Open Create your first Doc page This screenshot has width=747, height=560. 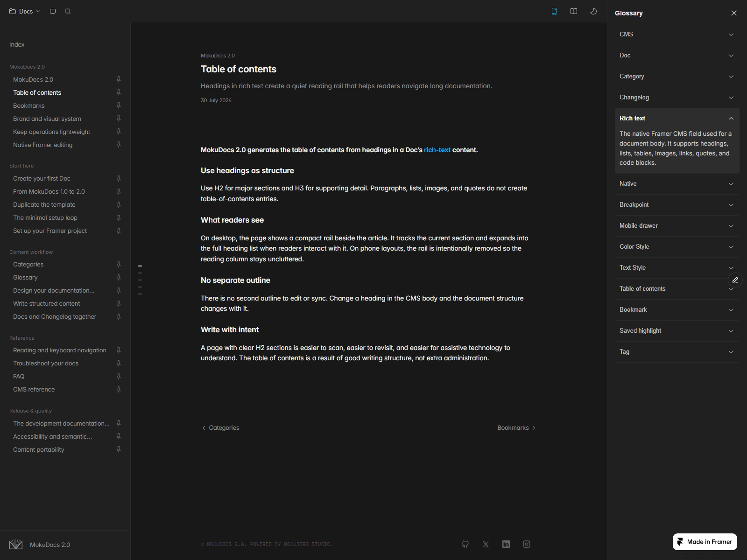point(42,179)
